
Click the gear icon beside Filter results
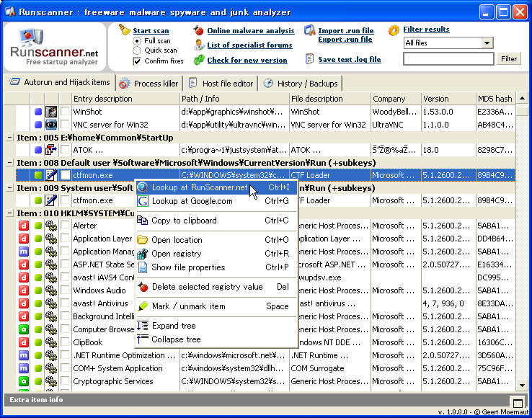[394, 30]
